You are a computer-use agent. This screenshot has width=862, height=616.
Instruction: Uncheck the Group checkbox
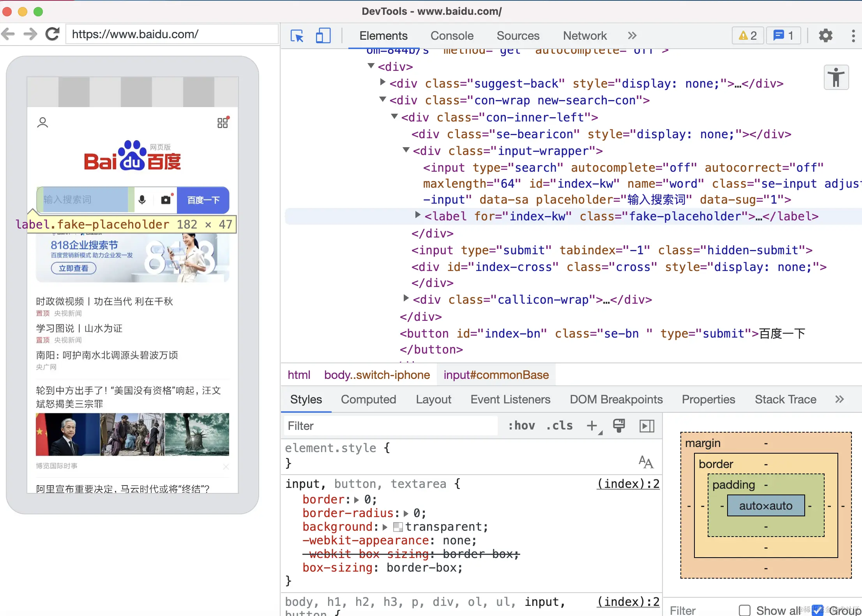pyautogui.click(x=818, y=610)
